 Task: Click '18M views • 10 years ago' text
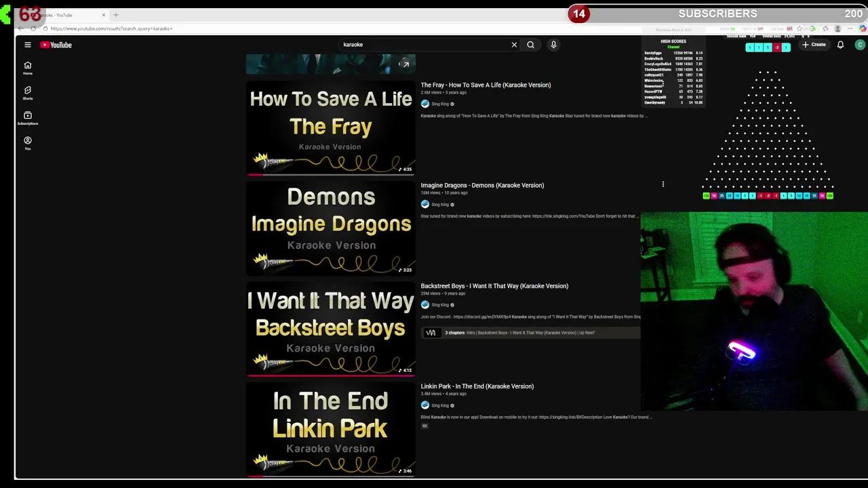443,192
